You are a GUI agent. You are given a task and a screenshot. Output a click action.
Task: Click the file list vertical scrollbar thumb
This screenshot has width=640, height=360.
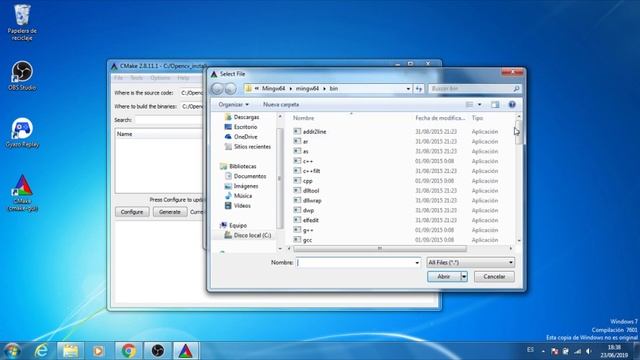tap(518, 133)
